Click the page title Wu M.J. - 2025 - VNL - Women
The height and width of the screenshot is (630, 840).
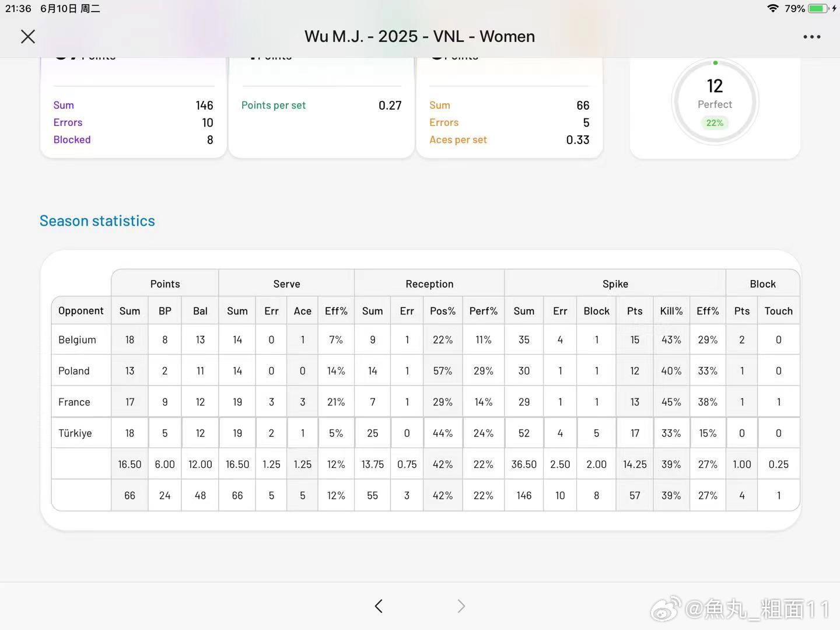[419, 37]
